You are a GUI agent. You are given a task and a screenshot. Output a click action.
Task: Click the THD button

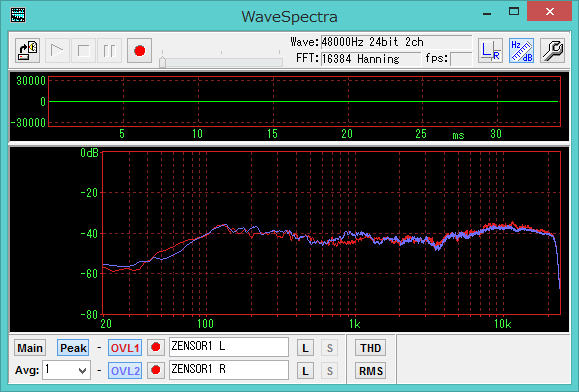[x=370, y=348]
